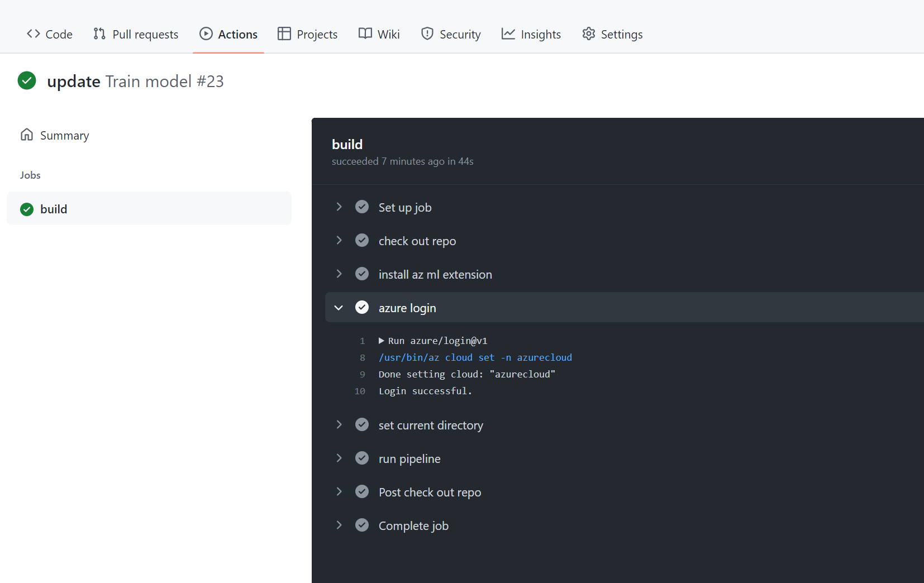Image resolution: width=924 pixels, height=583 pixels.
Task: Expand the check out repo step
Action: pyautogui.click(x=339, y=241)
